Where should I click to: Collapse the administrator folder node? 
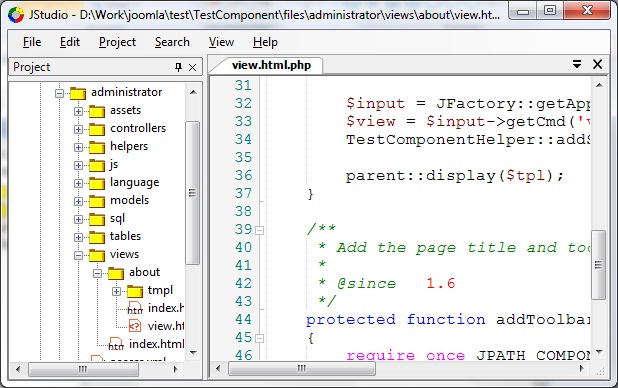60,93
